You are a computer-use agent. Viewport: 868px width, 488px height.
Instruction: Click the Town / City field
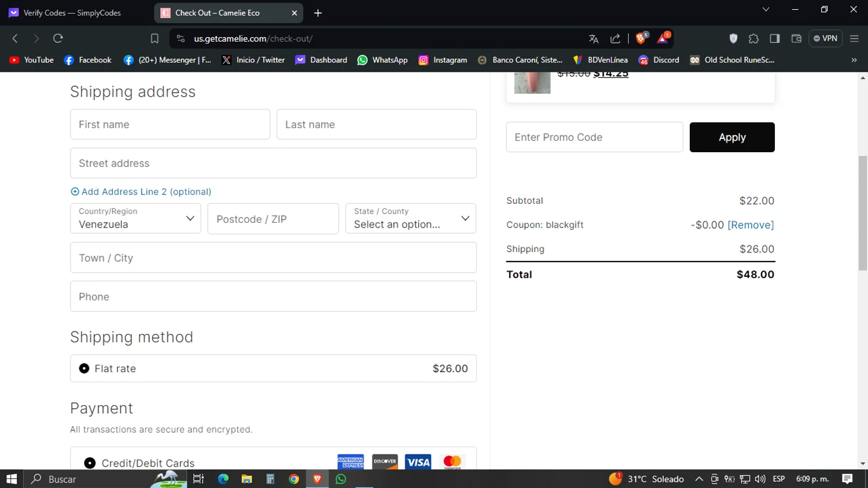273,258
